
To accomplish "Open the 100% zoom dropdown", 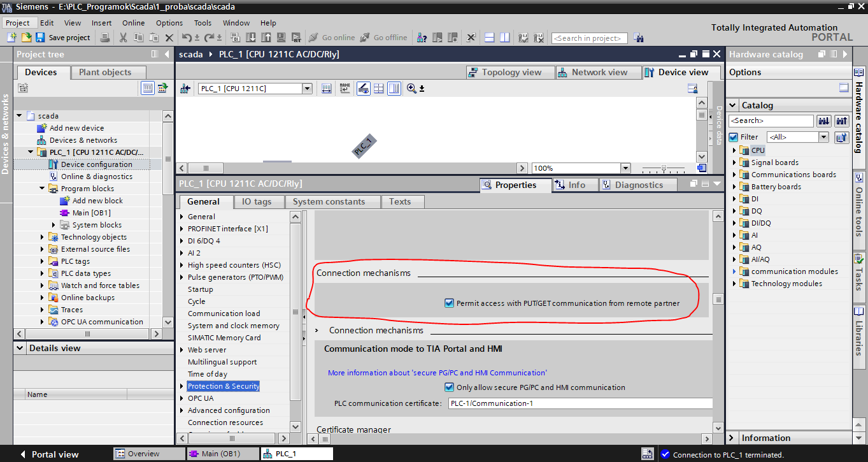I will pos(625,168).
